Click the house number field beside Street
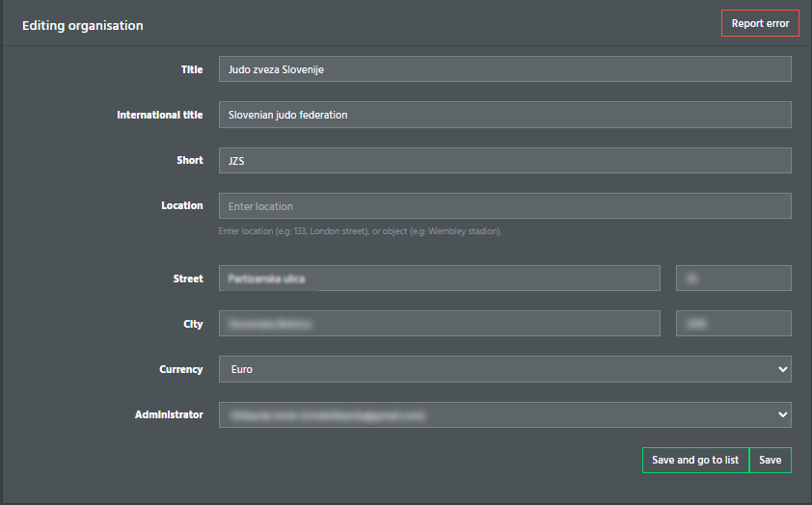Screen dimensions: 812x505 (x=733, y=279)
